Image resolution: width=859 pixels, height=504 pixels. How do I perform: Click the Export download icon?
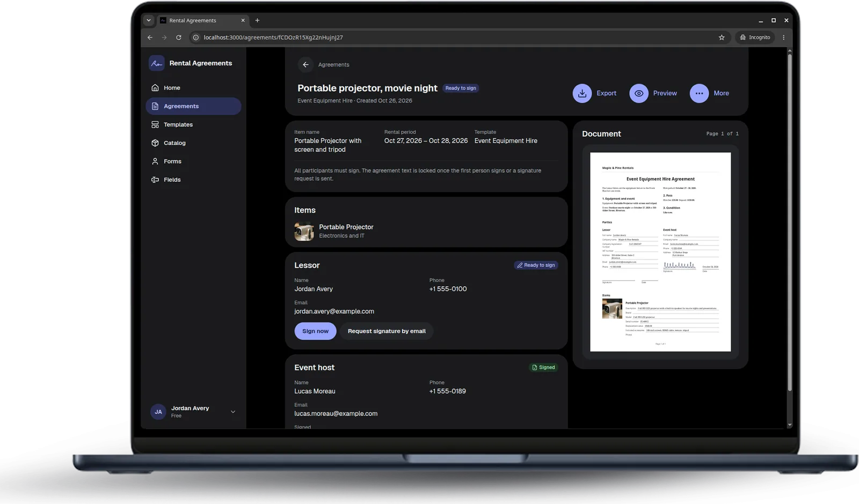pyautogui.click(x=582, y=93)
